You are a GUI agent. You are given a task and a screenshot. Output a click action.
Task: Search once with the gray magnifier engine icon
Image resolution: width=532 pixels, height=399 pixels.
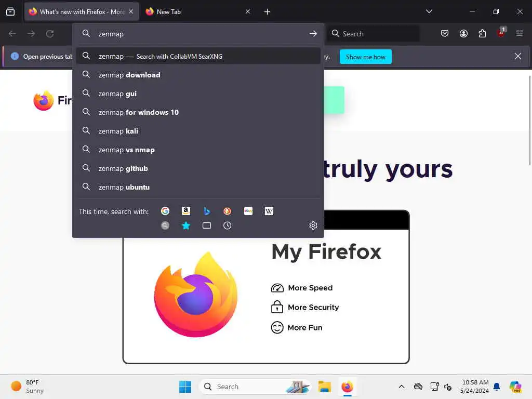tap(165, 225)
